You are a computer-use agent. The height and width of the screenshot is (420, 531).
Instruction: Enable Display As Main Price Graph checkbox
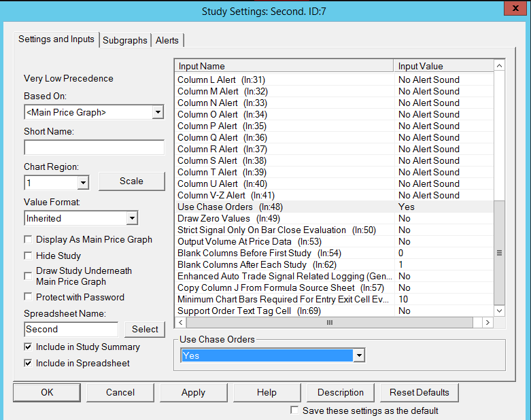tap(29, 239)
